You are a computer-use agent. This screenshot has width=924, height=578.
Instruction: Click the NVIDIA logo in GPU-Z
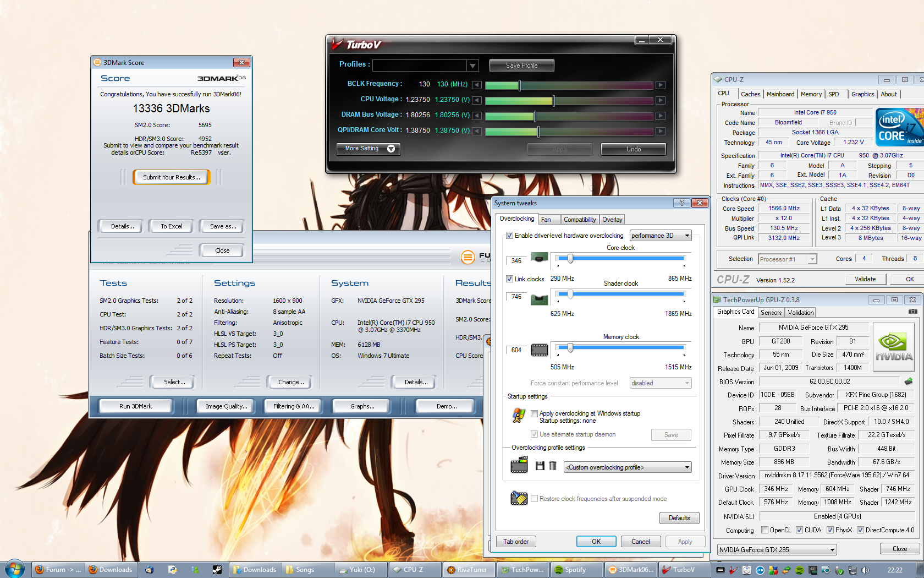coord(894,346)
